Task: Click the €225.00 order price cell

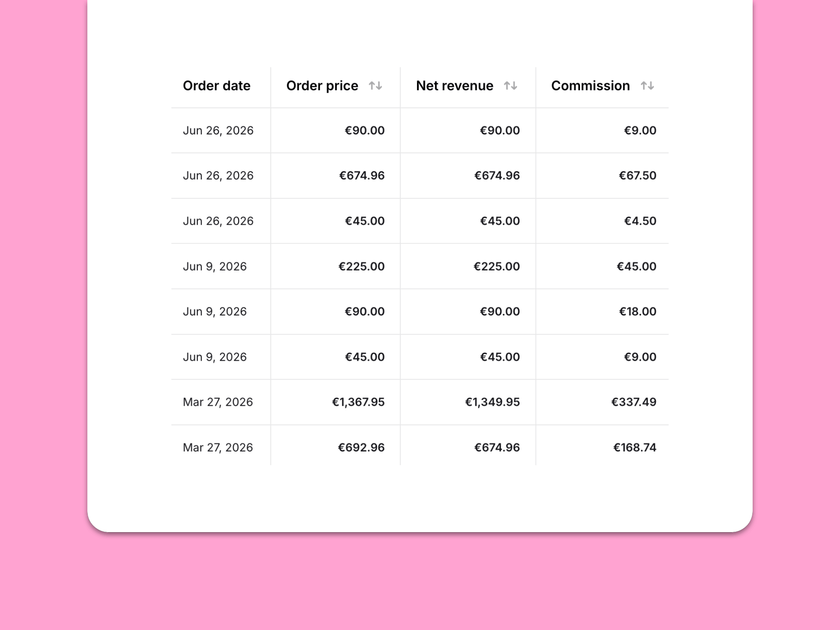Action: point(336,266)
